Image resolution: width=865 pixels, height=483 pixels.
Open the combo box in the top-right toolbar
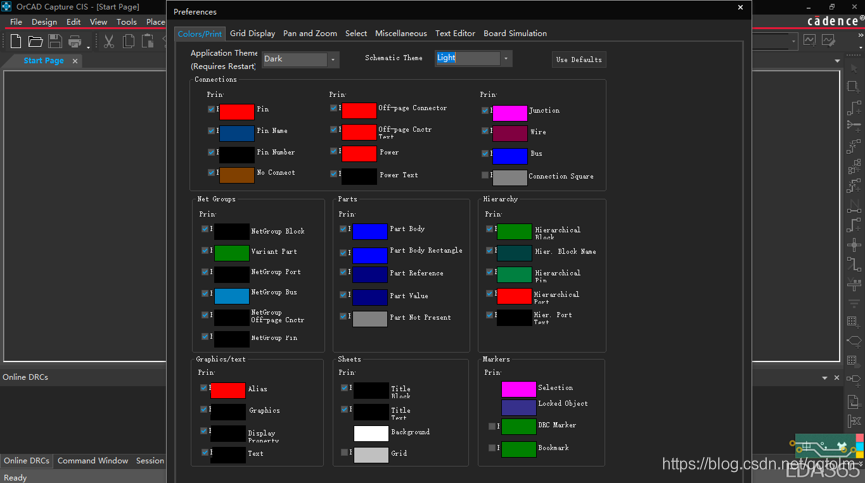[775, 41]
